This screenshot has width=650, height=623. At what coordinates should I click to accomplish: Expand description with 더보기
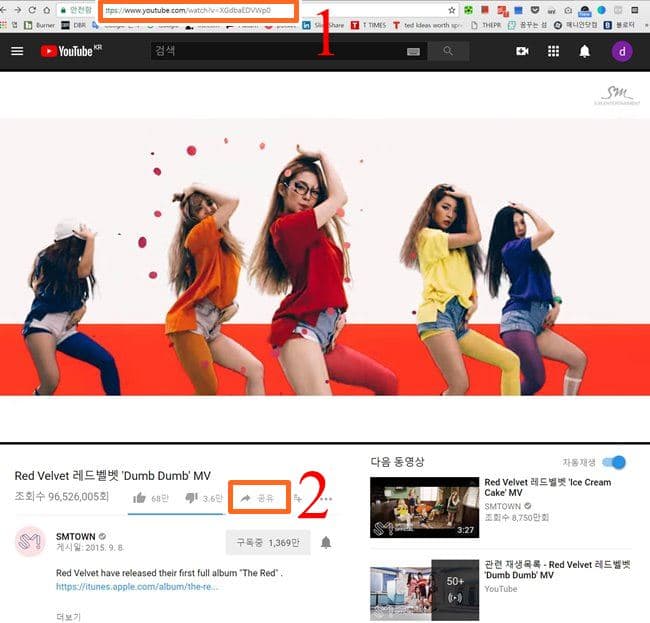(x=68, y=616)
